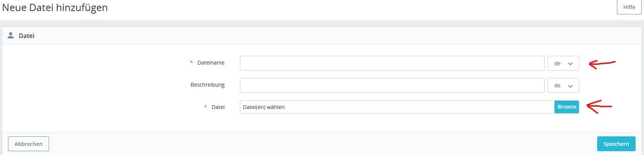Click the 'Datei(en) wählen' file field

click(x=397, y=107)
